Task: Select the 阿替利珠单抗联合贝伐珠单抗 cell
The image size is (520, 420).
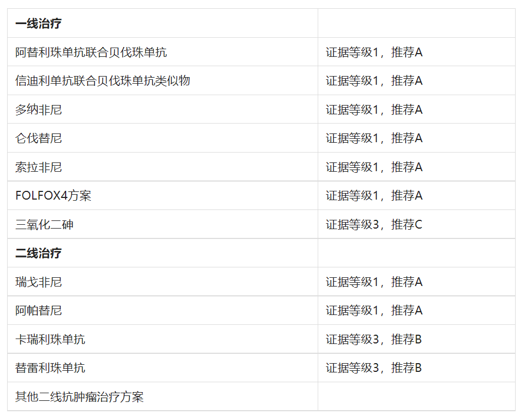Action: click(91, 52)
